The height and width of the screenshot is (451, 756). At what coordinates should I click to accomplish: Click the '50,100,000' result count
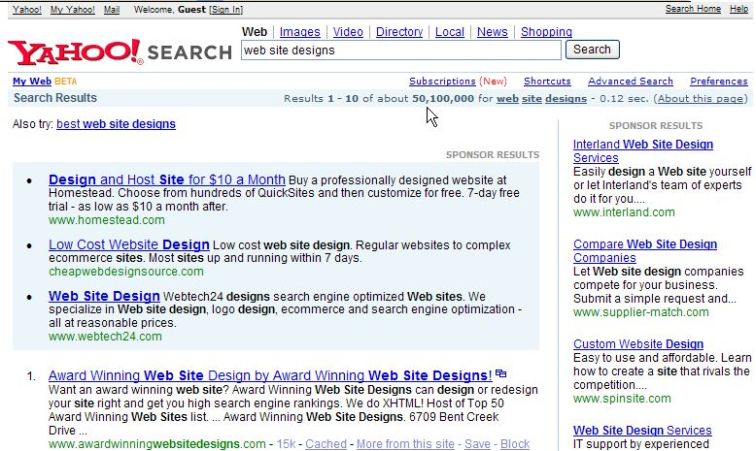pos(443,98)
